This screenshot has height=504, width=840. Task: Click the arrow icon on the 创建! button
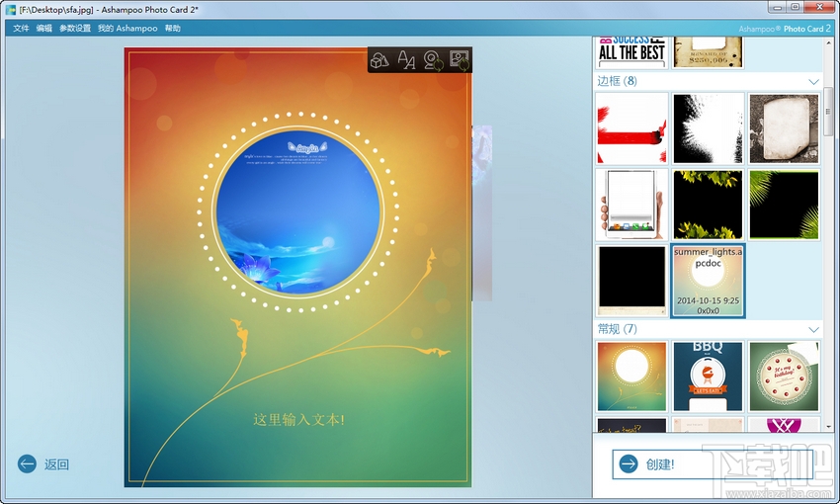tap(629, 463)
